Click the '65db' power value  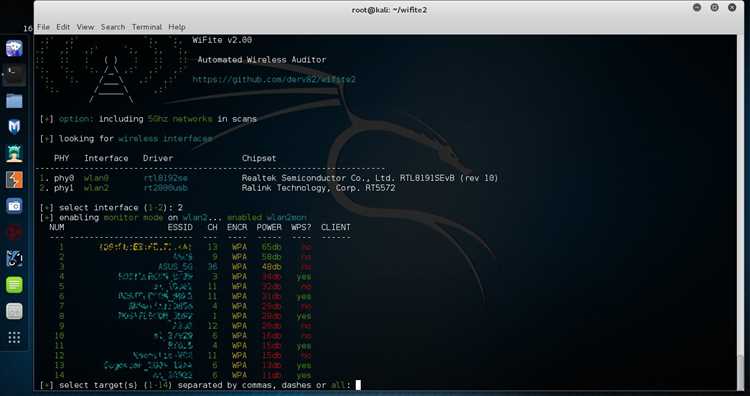[x=271, y=247]
